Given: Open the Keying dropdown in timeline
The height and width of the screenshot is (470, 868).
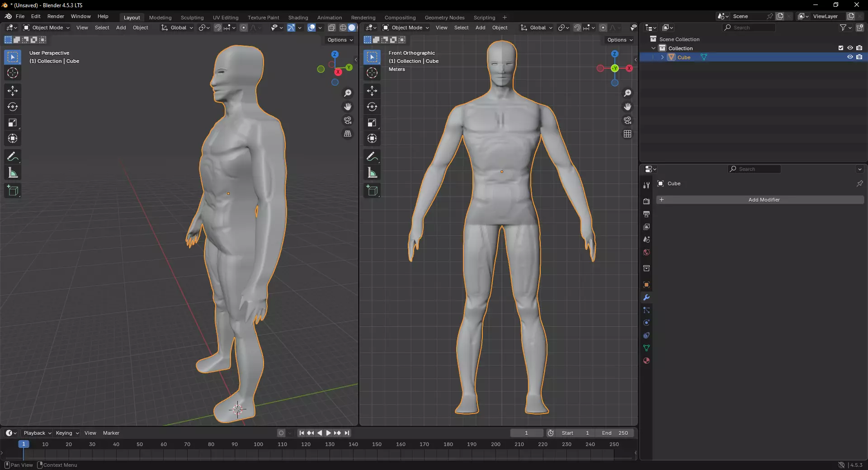Looking at the screenshot, I should tap(67, 433).
